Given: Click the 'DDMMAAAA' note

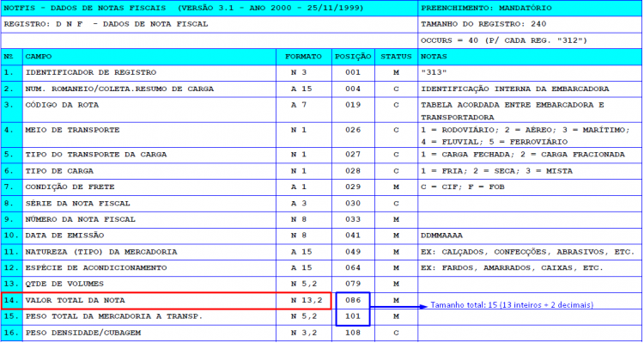Looking at the screenshot, I should point(441,236).
